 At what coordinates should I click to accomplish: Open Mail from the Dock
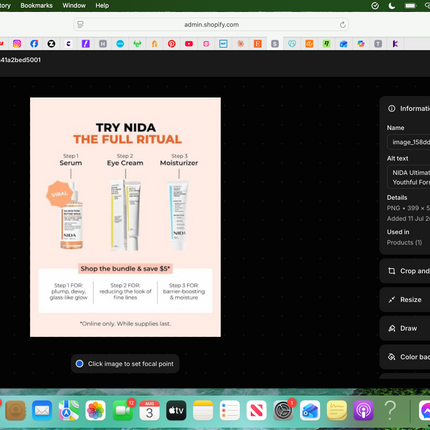coord(42,411)
